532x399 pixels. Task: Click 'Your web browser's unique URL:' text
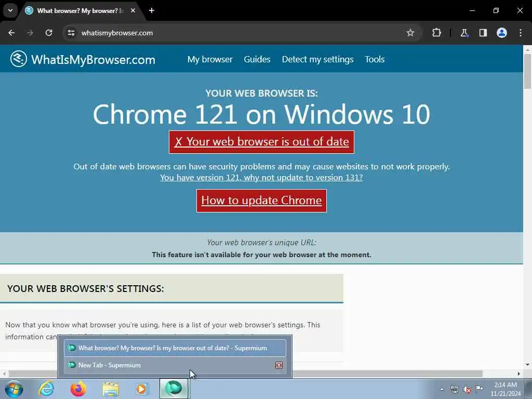[x=262, y=243]
